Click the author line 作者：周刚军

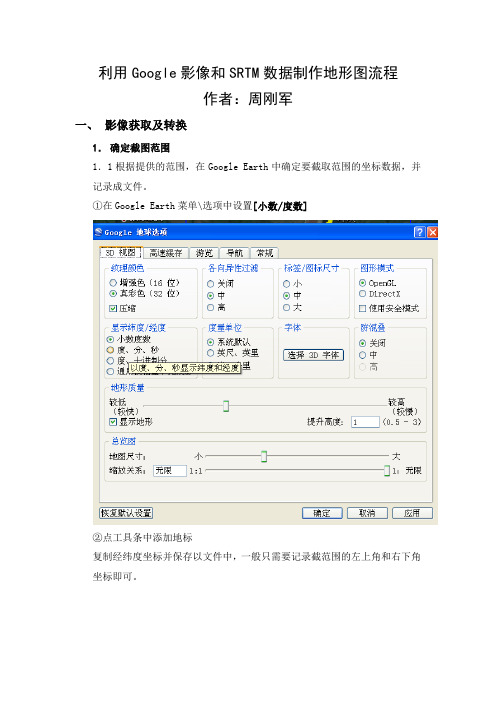tap(248, 98)
